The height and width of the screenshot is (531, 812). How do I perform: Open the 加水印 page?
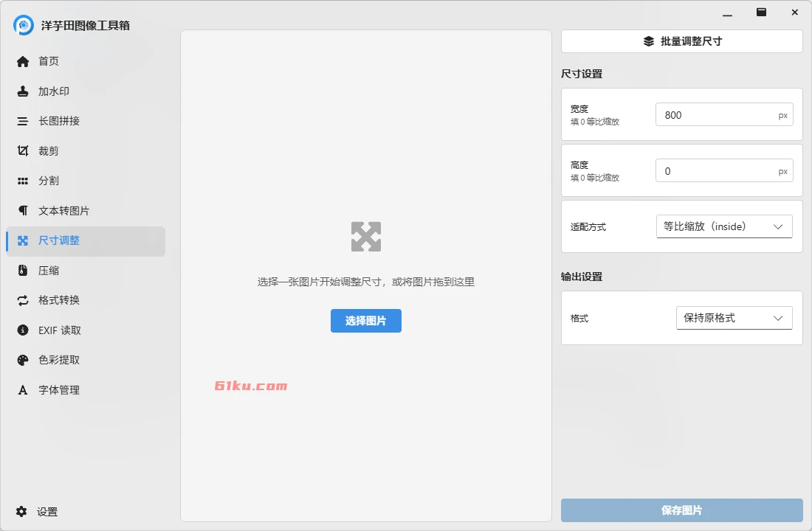tap(86, 91)
